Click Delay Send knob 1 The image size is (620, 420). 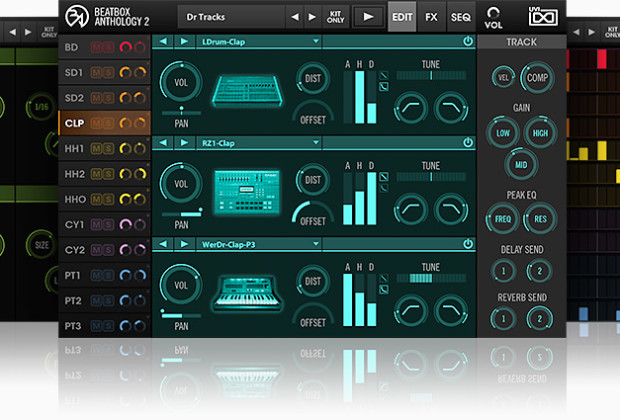[503, 271]
